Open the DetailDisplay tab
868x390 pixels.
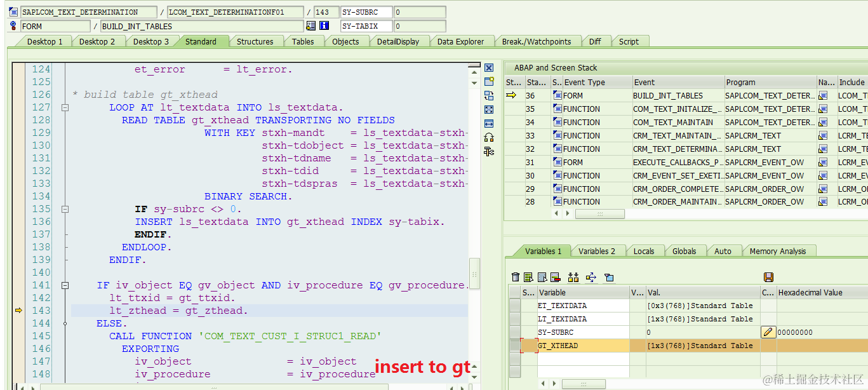[x=398, y=42]
